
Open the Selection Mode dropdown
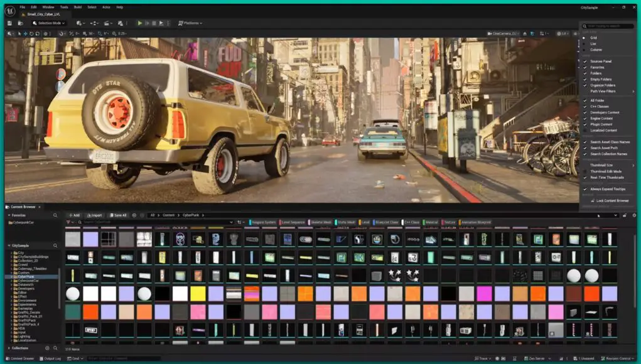48,22
